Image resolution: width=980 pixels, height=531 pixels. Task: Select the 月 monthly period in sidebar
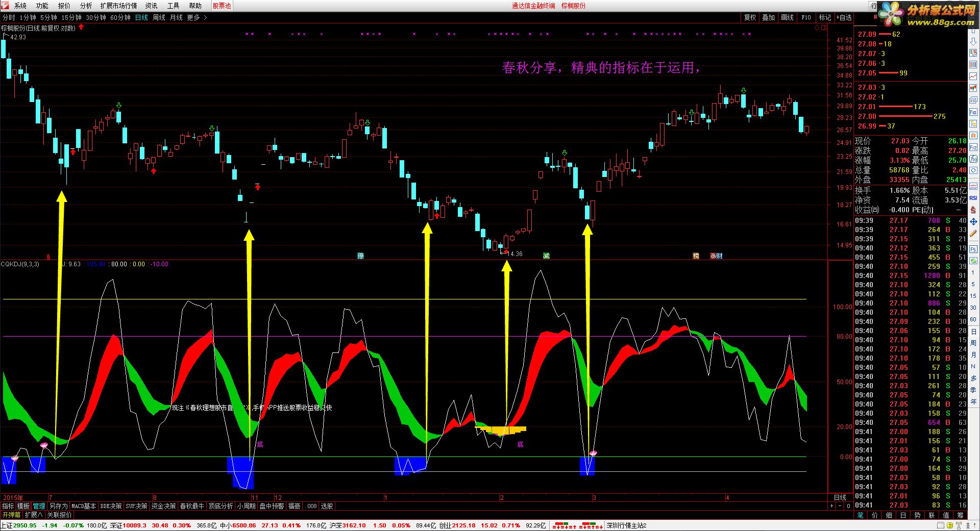(973, 355)
